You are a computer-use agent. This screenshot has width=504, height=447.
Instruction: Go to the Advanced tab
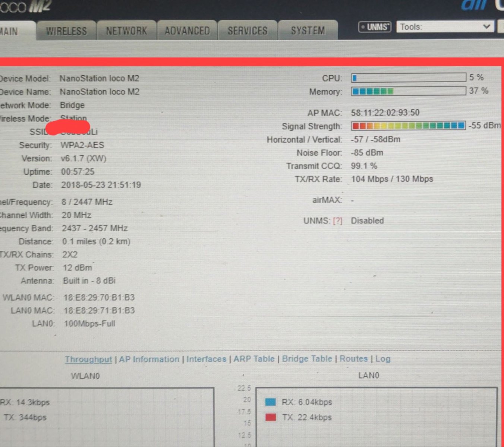(187, 31)
